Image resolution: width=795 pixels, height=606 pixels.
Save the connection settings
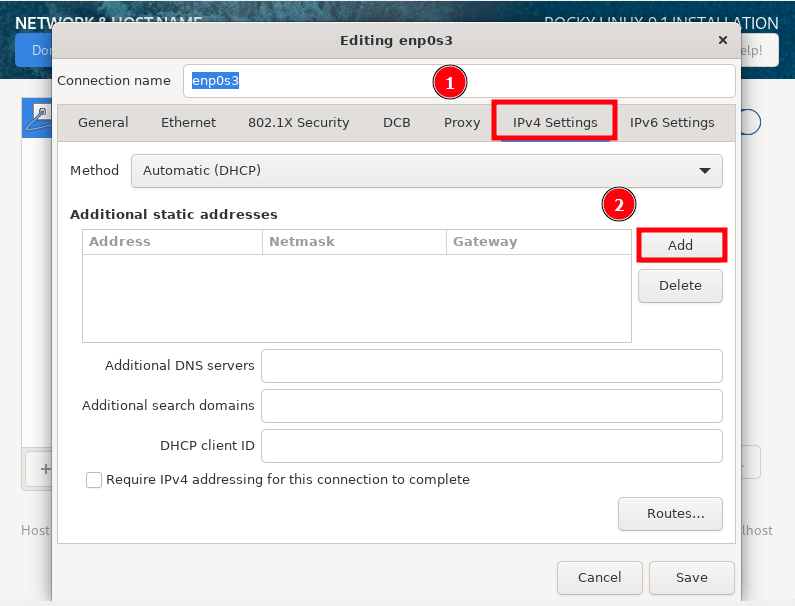click(692, 578)
